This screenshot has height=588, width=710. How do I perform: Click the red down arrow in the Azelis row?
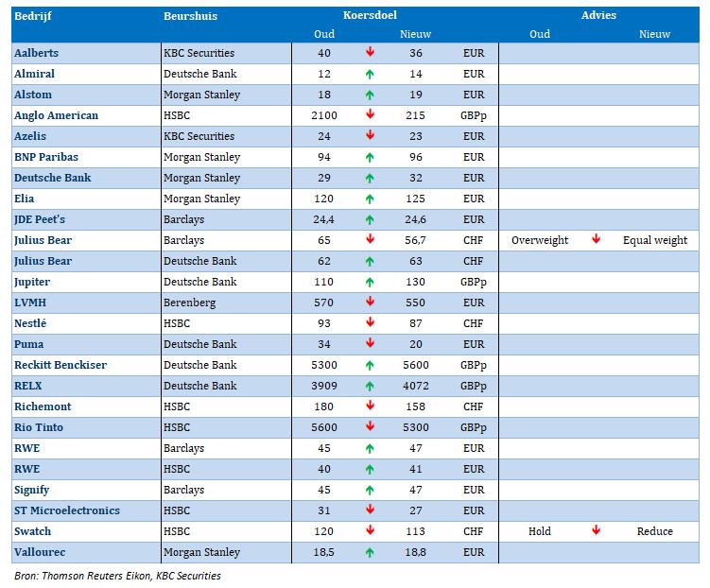(x=370, y=135)
